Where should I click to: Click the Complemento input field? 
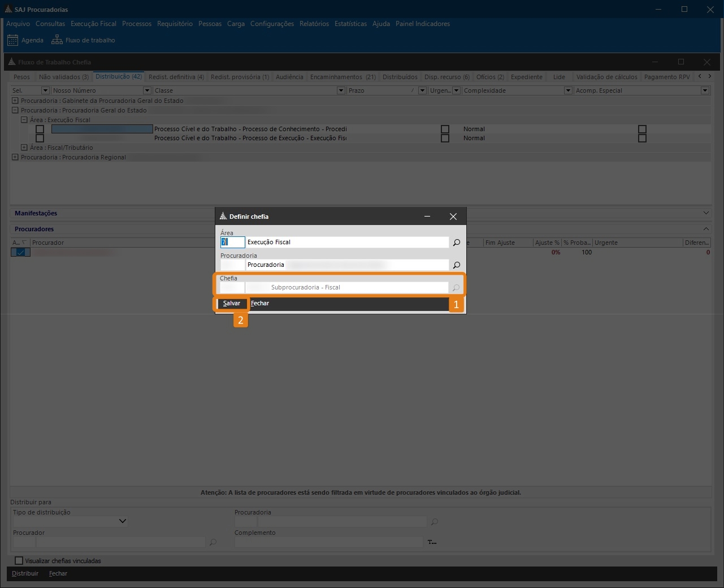pos(328,542)
